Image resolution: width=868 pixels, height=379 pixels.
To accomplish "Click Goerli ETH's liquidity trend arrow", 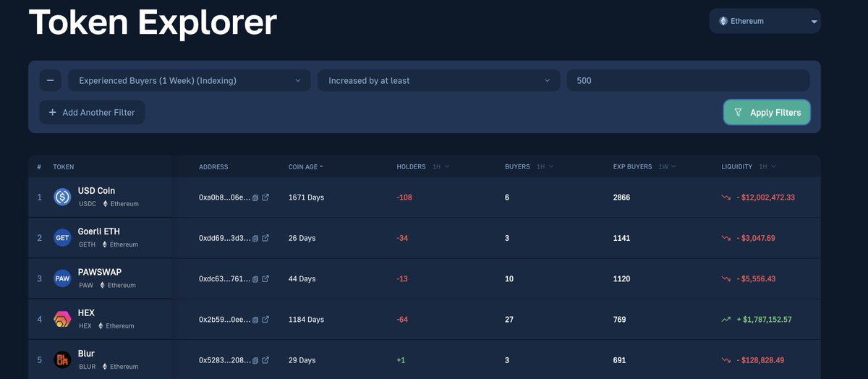I will [726, 238].
